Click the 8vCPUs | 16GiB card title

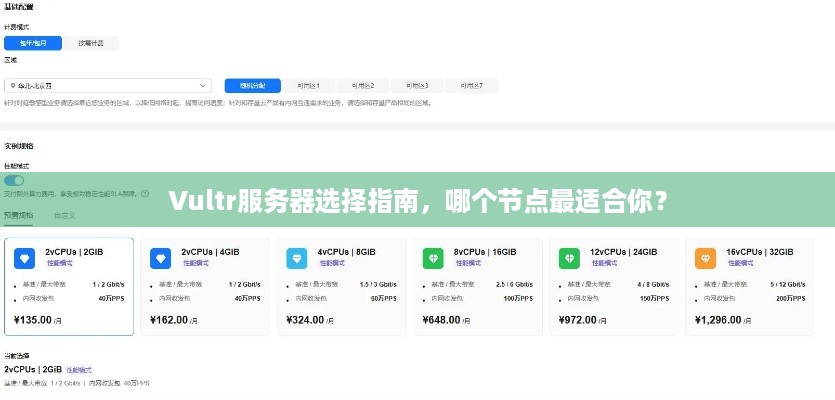point(485,252)
